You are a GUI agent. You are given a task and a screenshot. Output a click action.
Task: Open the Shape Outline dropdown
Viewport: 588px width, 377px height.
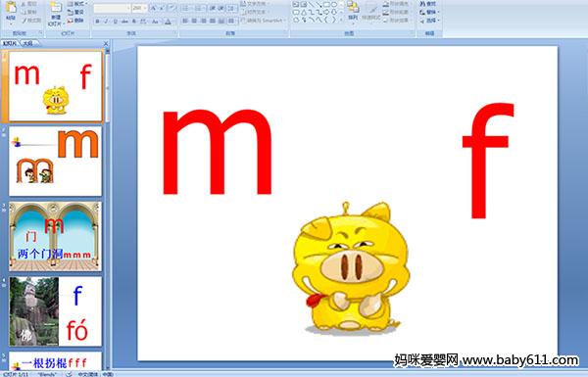(396, 12)
